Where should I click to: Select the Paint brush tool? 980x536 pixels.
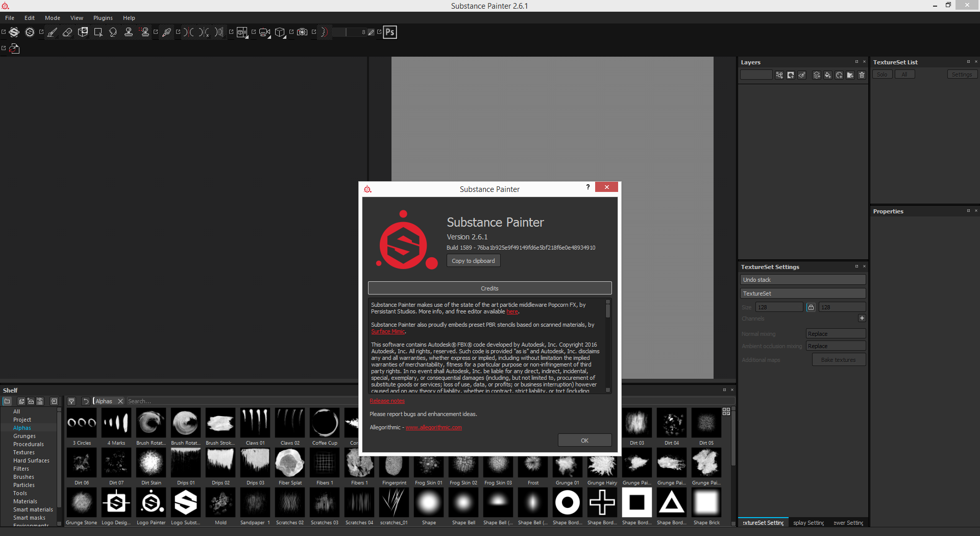pos(52,32)
